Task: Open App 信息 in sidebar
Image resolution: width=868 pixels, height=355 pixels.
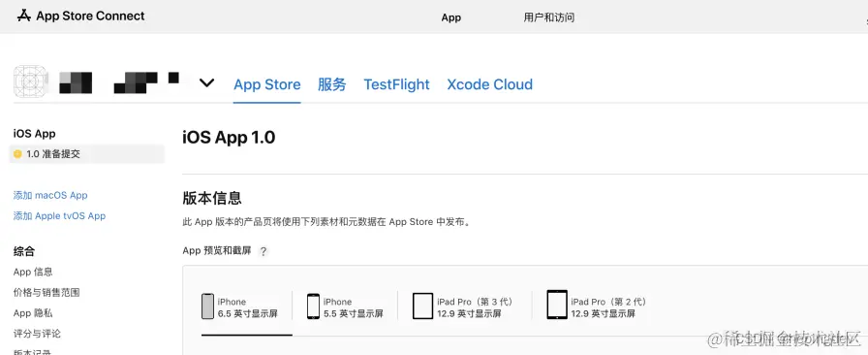Action: point(33,272)
